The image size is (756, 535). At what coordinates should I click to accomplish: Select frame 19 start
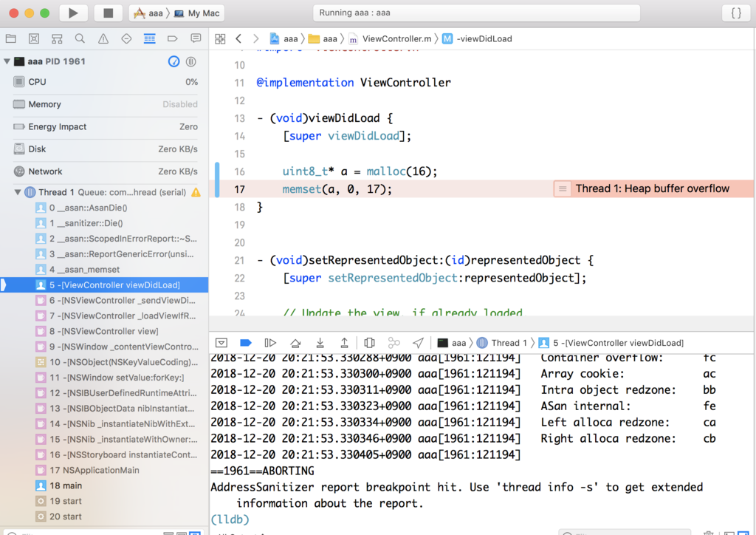(104, 501)
